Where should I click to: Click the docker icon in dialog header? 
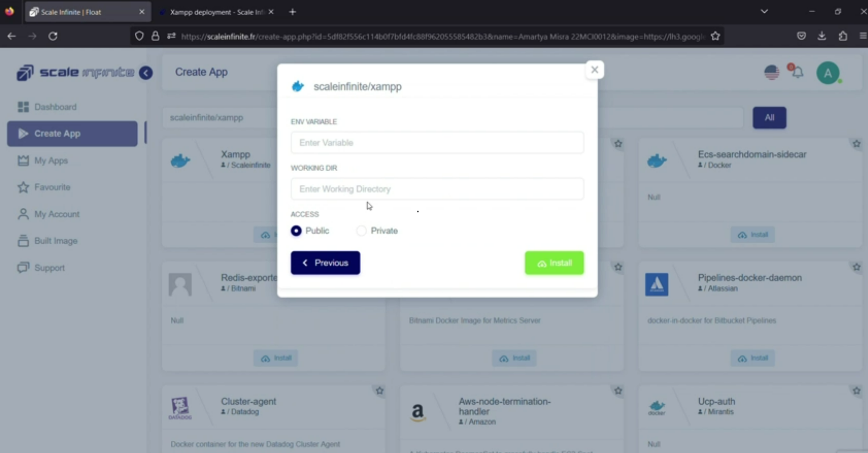click(298, 87)
